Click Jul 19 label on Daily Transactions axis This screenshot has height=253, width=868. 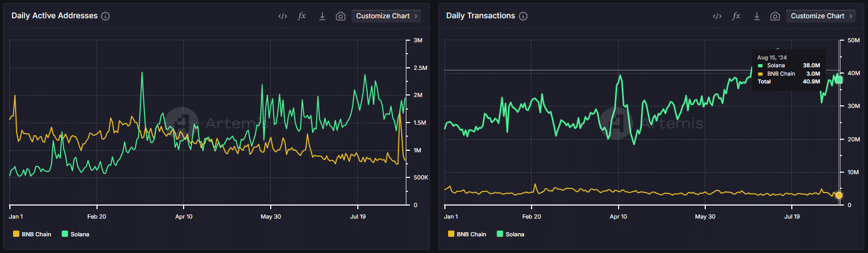point(792,216)
